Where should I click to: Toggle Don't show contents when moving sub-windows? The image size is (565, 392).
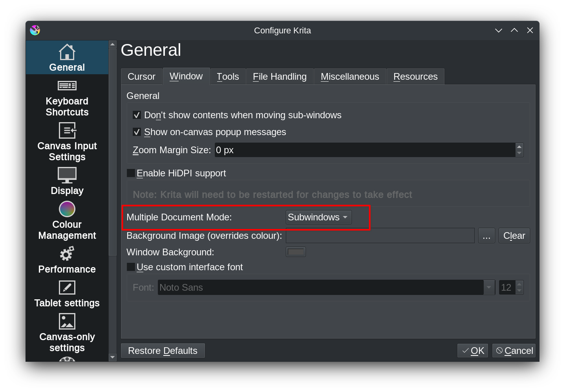coord(137,115)
